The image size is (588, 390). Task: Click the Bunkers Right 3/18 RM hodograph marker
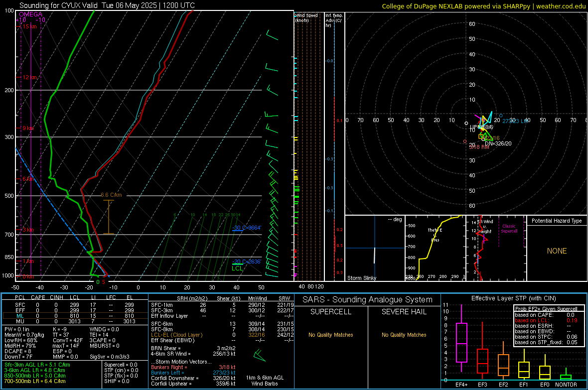(x=465, y=141)
